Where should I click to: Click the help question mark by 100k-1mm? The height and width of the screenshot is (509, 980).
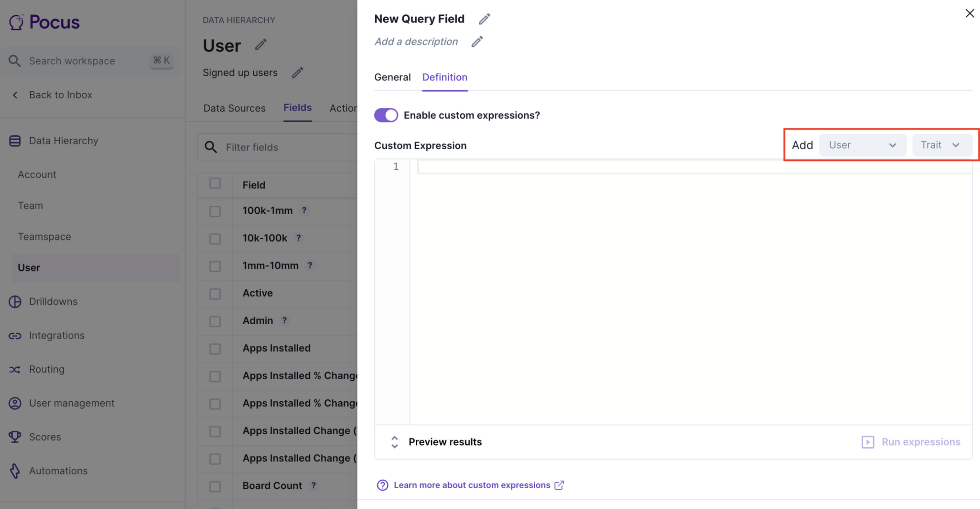(x=304, y=210)
